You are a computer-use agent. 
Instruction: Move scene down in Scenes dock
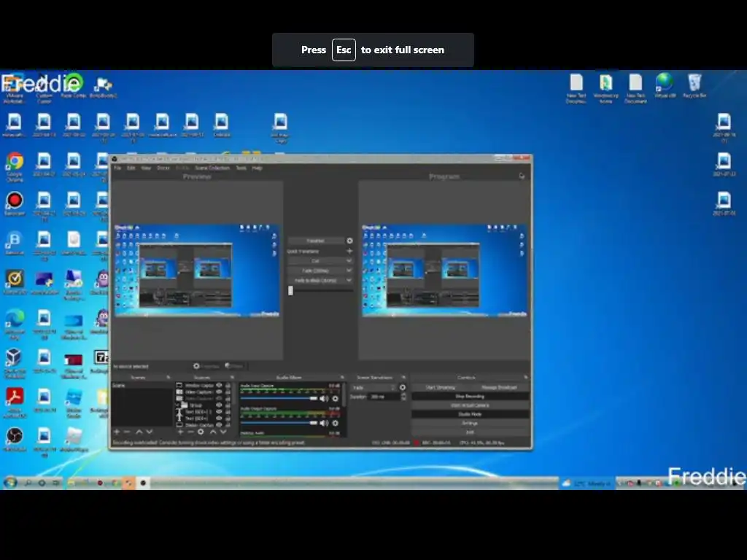(149, 432)
